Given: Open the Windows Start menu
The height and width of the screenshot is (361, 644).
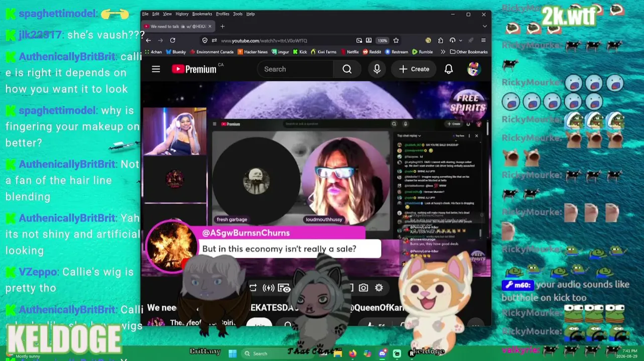Looking at the screenshot, I should (x=232, y=353).
